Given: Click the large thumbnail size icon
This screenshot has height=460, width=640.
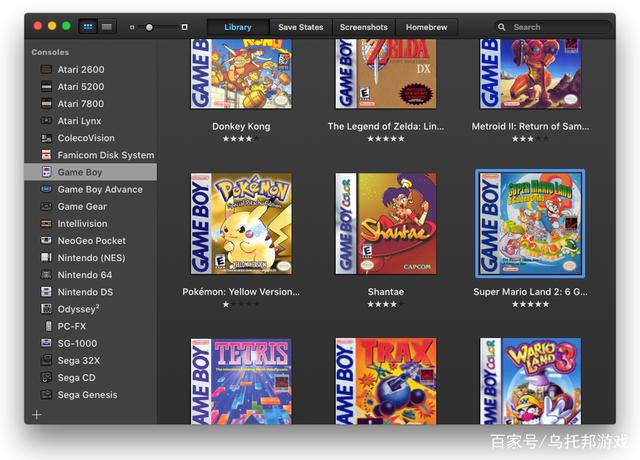Looking at the screenshot, I should point(184,27).
